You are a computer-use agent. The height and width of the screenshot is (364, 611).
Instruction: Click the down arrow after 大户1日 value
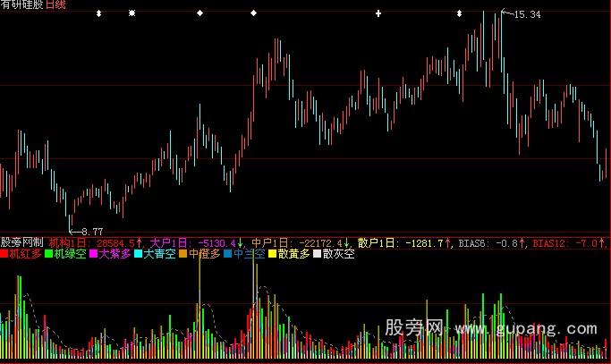pyautogui.click(x=241, y=243)
